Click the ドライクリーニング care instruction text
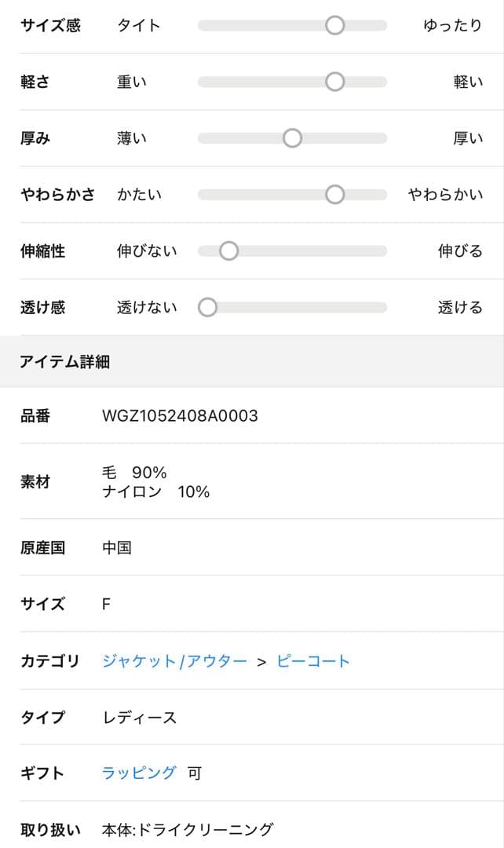Screen dimensions: 504x848 tap(188, 827)
